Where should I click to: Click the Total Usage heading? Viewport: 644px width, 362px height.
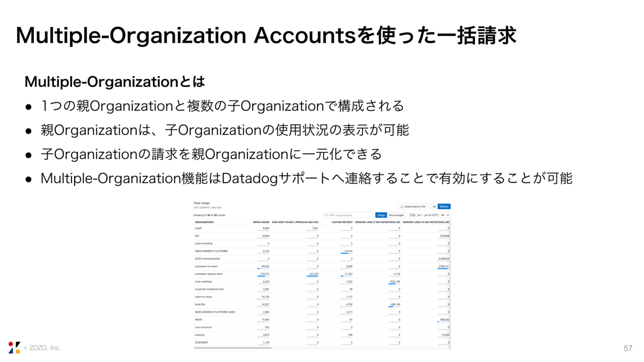click(201, 203)
